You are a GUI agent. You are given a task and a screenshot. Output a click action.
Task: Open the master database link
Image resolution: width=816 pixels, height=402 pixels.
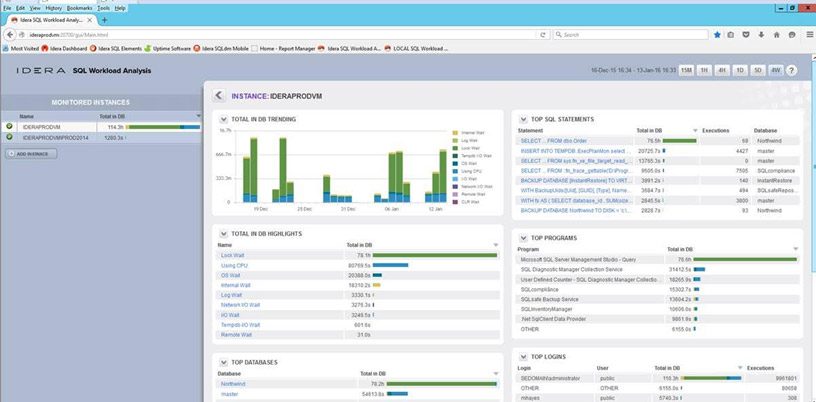[x=230, y=394]
